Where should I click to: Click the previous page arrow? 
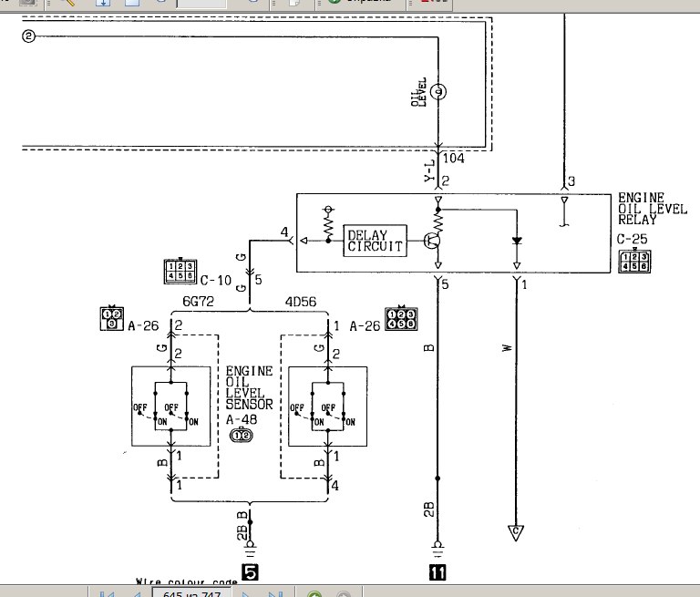[x=135, y=594]
